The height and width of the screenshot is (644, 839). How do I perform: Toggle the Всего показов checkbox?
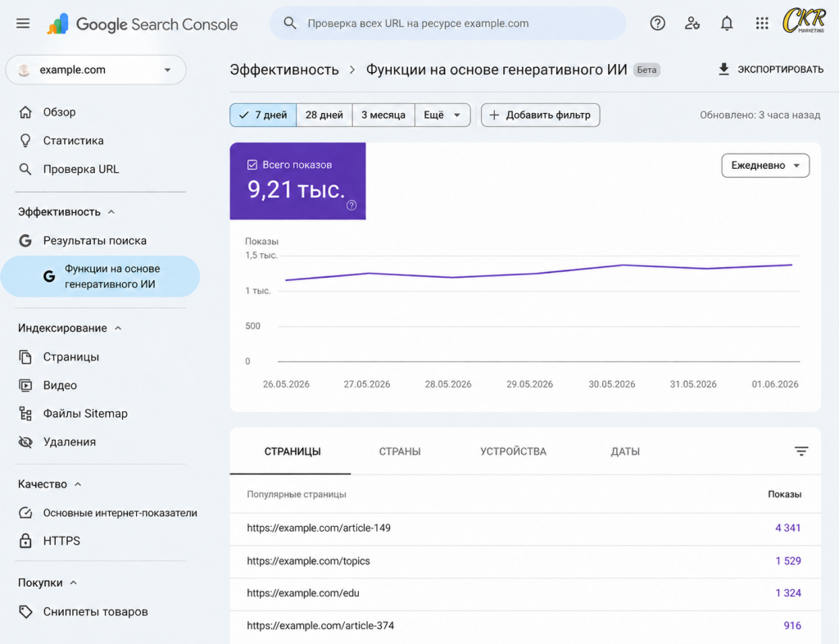click(252, 165)
